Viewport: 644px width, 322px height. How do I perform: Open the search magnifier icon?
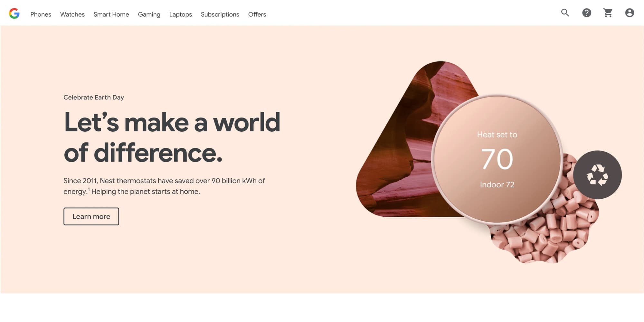pos(565,13)
